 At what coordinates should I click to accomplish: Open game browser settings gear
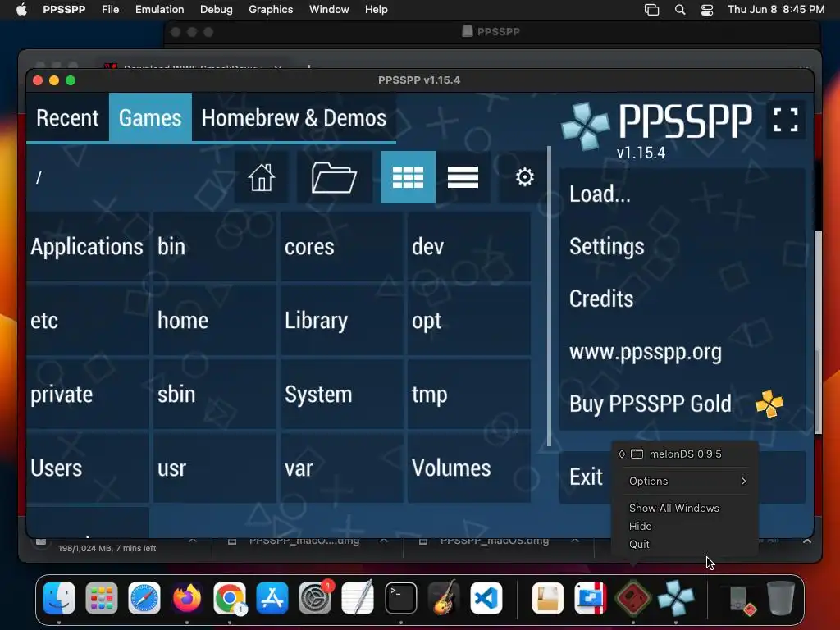524,177
